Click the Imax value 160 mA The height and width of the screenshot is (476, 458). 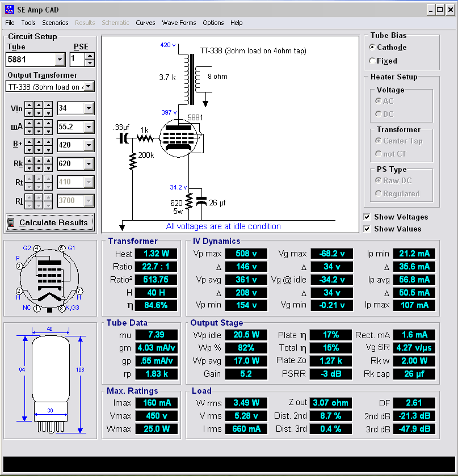point(156,403)
